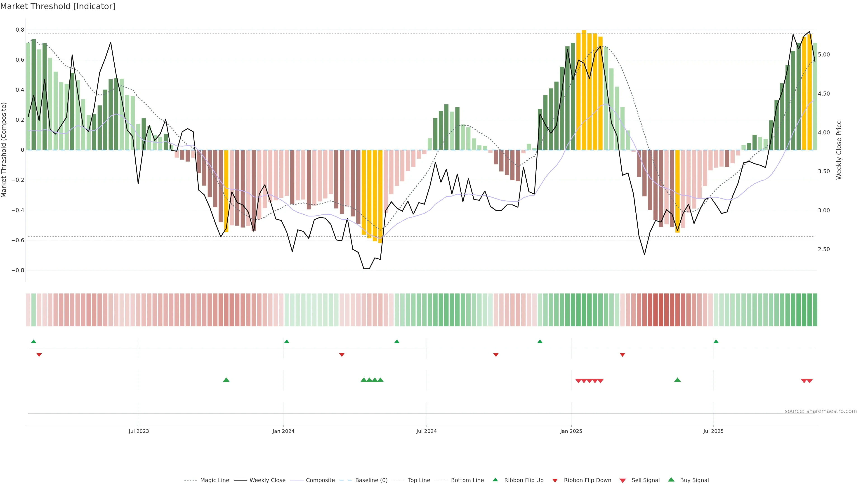This screenshot has width=868, height=488.
Task: Click the red Ribbon Flip Down legend triangle
Action: click(x=555, y=480)
